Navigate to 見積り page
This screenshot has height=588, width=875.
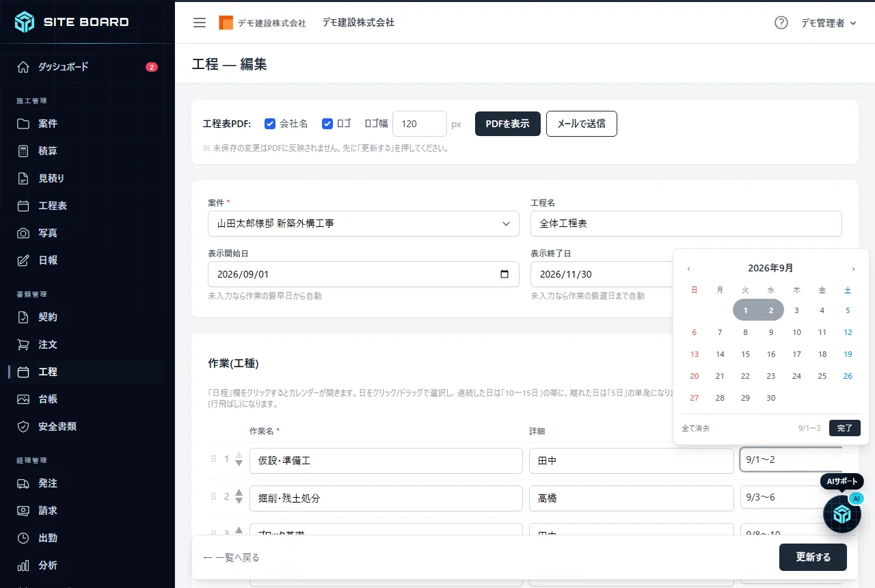coord(87,178)
